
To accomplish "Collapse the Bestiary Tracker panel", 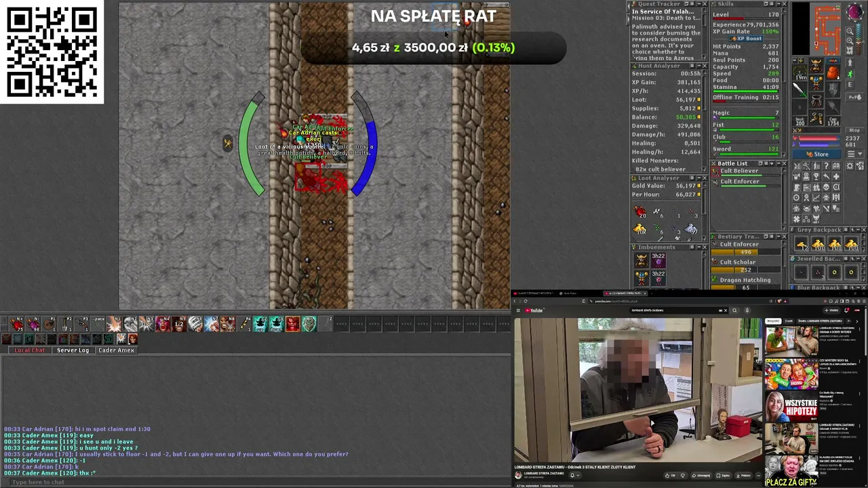I will point(777,237).
